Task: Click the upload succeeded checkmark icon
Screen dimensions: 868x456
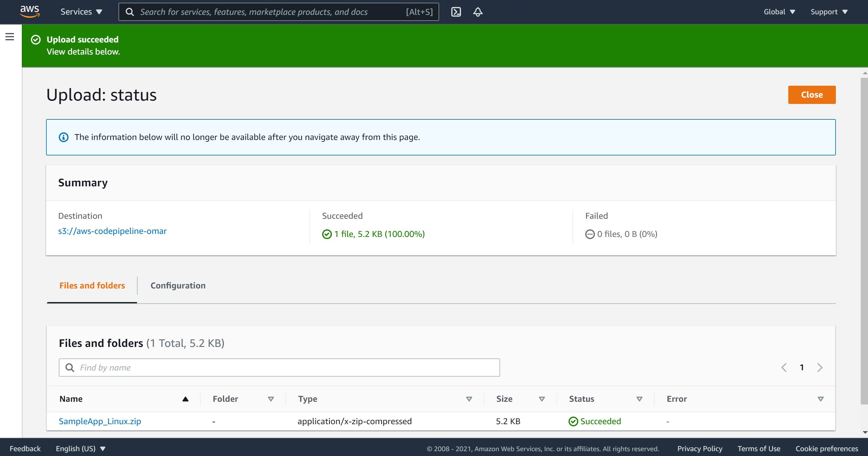Action: [x=35, y=39]
